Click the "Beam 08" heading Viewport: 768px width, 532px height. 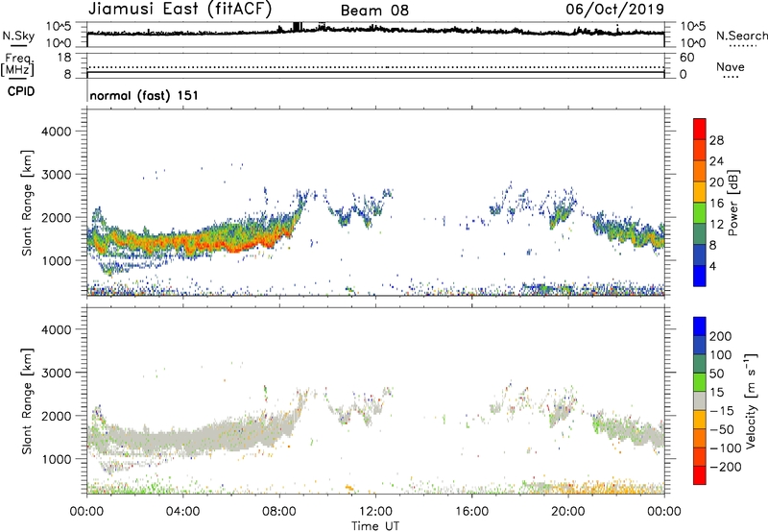coord(374,11)
